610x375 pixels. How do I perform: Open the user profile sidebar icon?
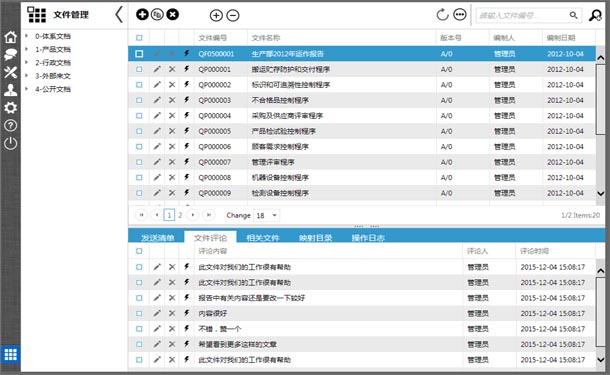11,90
